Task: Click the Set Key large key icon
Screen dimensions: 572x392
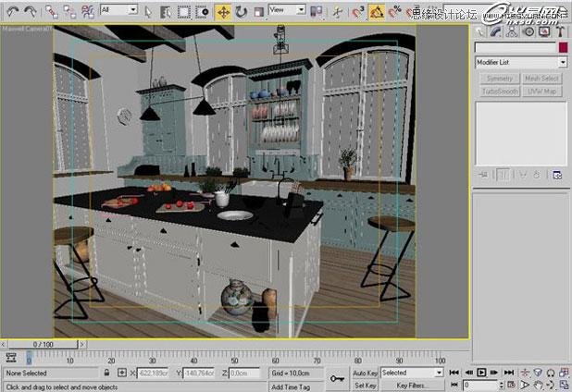Action: click(x=338, y=378)
